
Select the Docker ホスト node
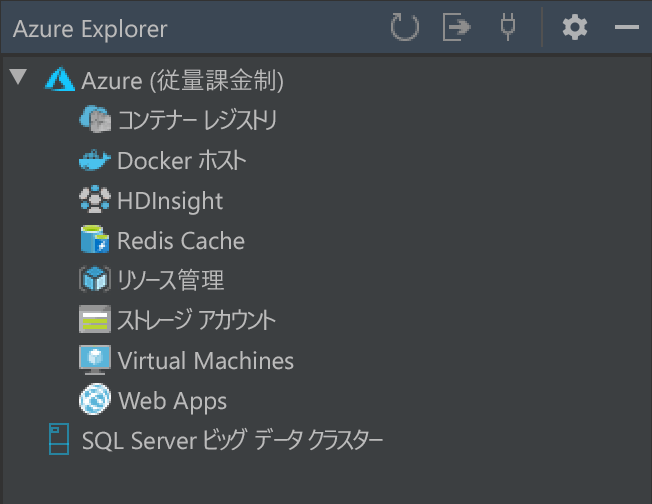click(182, 161)
